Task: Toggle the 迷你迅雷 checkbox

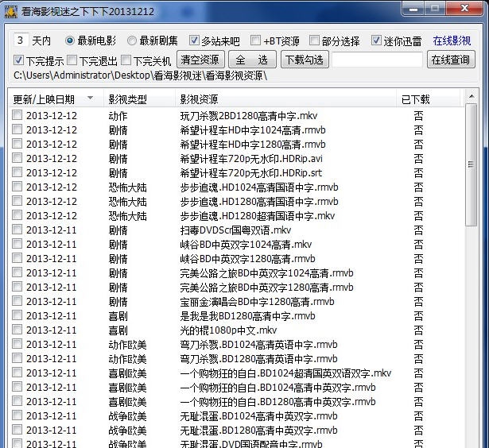Action: tap(376, 41)
